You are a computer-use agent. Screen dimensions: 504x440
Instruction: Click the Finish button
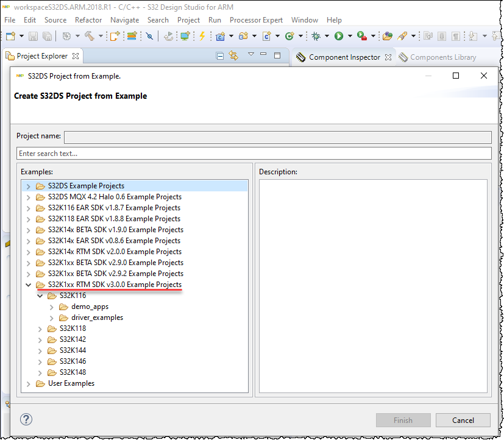[x=403, y=420]
